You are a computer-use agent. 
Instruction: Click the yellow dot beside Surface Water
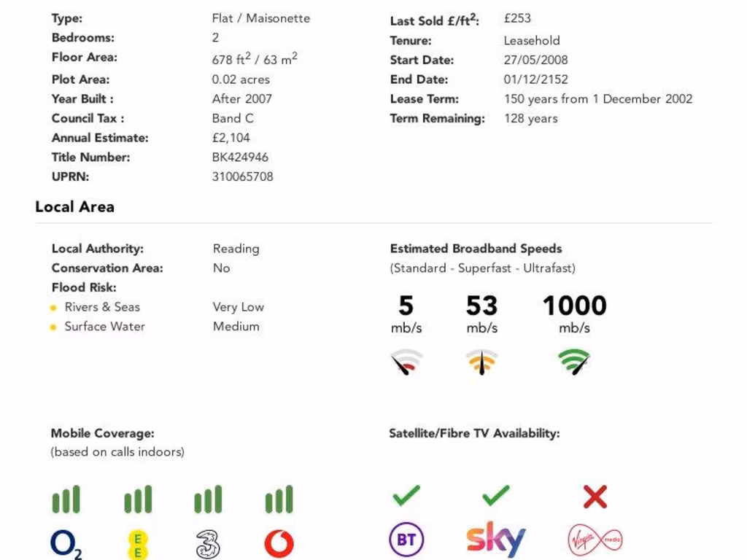[53, 327]
